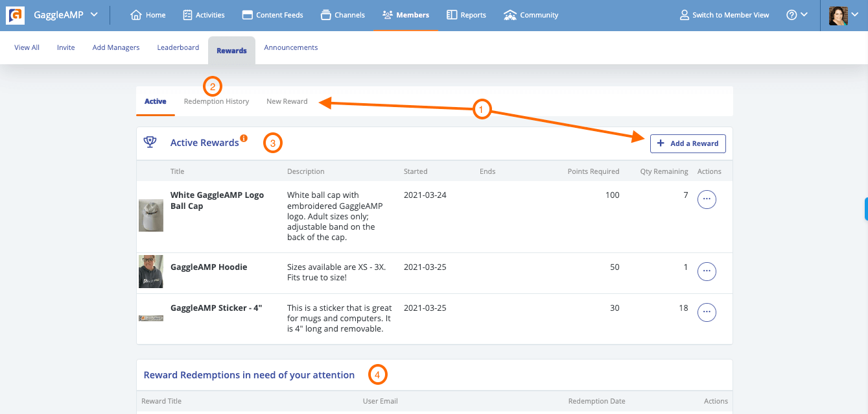Open the GaggleAMP account dropdown
868x414 pixels.
(65, 15)
